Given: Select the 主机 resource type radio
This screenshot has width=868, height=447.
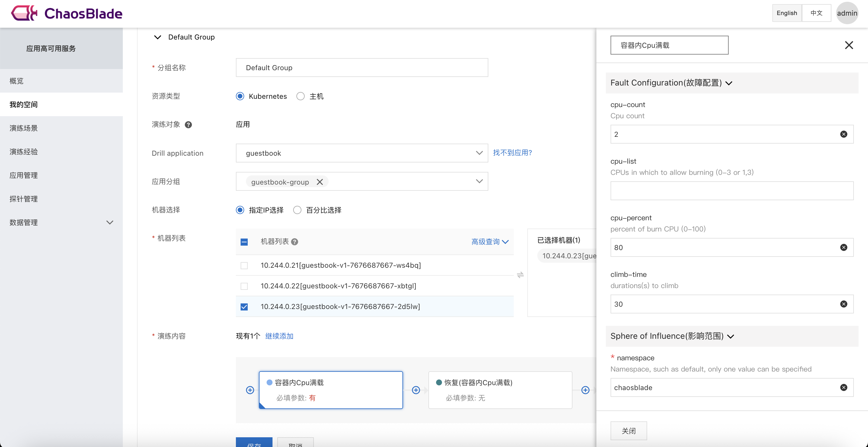Looking at the screenshot, I should (301, 96).
